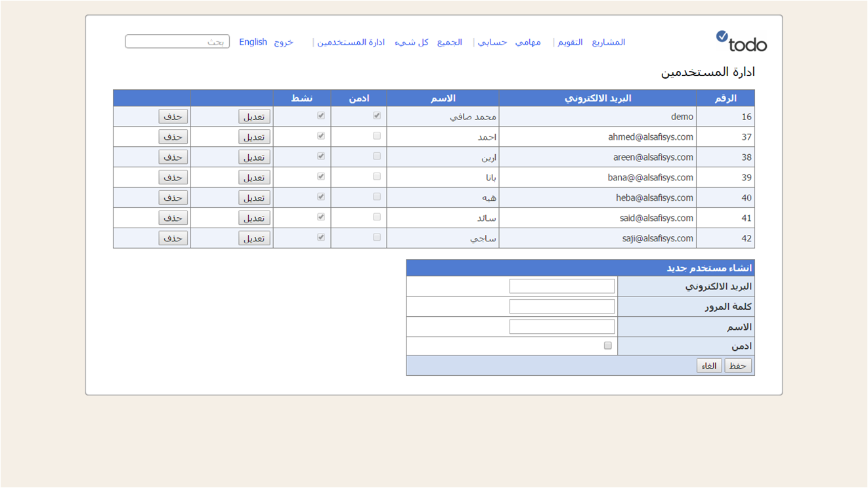The width and height of the screenshot is (868, 488).
Task: Click تعديل button for user demo
Action: [x=254, y=117]
